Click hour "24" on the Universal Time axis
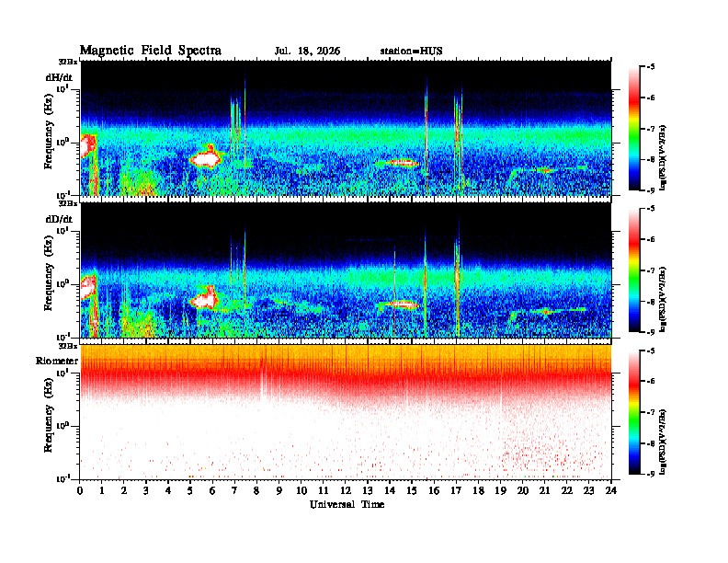728x563 pixels. click(x=611, y=490)
